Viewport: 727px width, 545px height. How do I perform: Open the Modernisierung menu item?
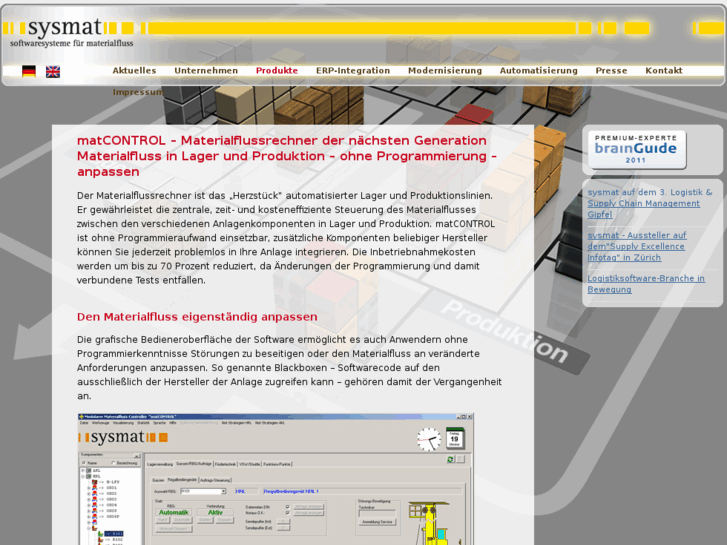click(445, 71)
